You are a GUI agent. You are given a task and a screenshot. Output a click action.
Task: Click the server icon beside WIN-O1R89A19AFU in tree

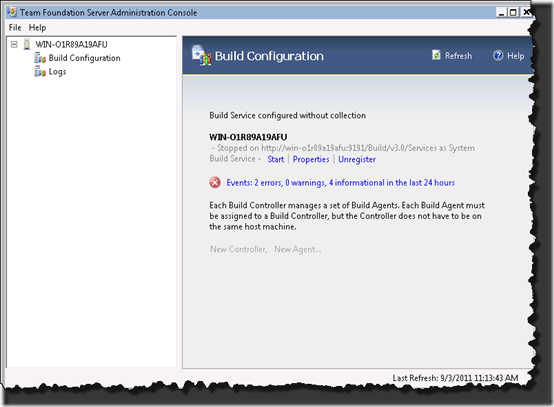click(x=27, y=45)
